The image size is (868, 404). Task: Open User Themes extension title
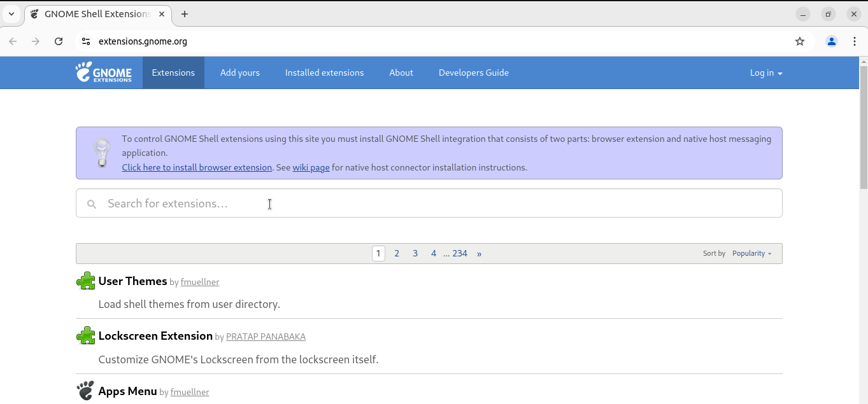click(x=132, y=281)
